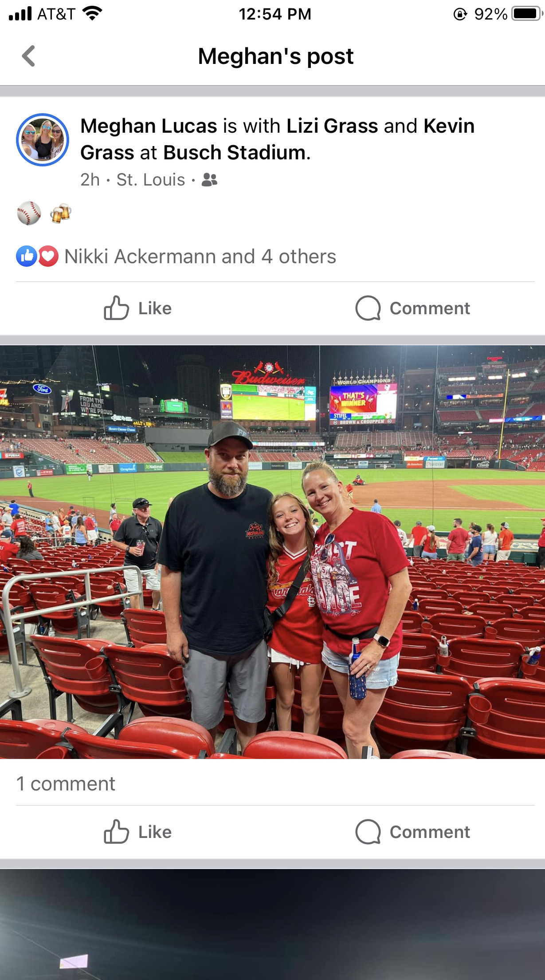Like the post using top Like button
The image size is (545, 980).
(137, 308)
